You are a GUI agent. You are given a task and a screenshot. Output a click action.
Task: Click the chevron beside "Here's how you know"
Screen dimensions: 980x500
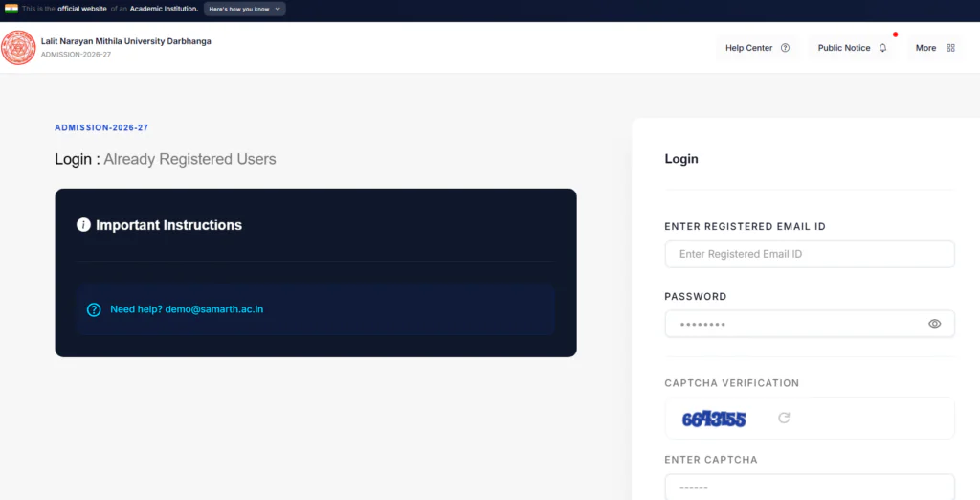coord(278,9)
